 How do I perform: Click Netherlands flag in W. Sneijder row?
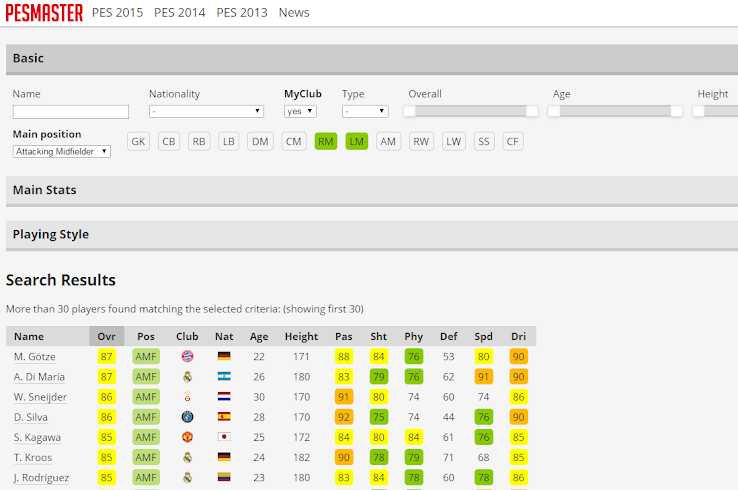224,396
